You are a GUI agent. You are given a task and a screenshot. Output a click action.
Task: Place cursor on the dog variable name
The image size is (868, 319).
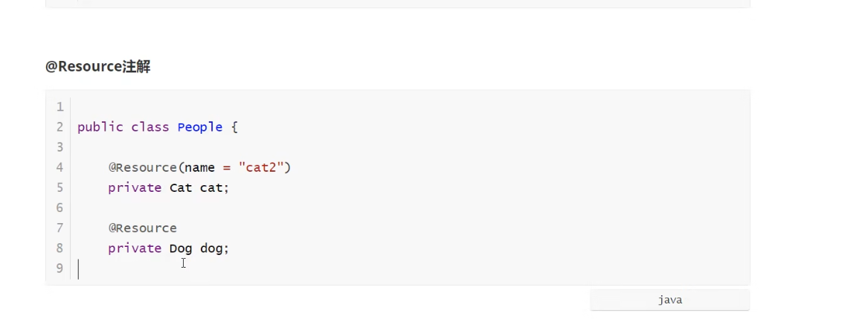click(211, 248)
